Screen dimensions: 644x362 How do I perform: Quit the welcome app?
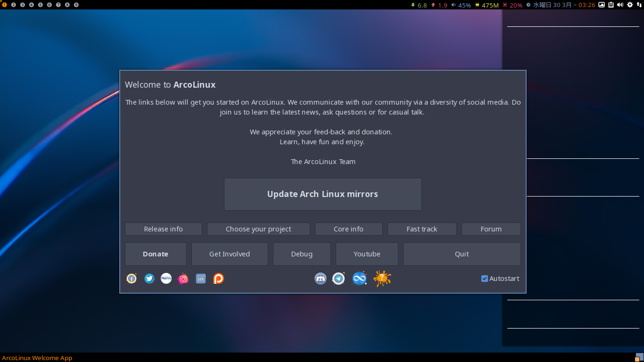462,254
